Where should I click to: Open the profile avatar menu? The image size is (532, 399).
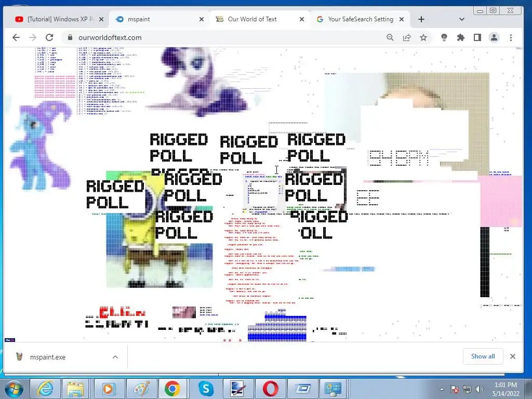[x=494, y=37]
